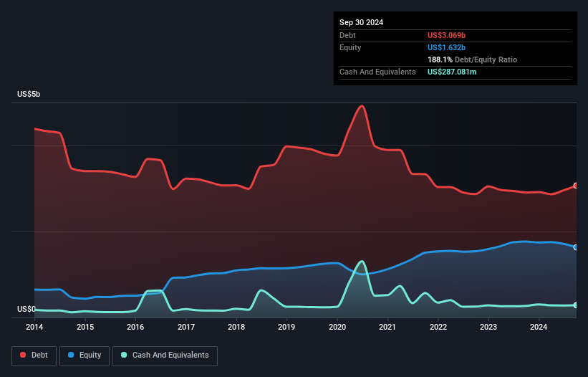Select the 2015 x-axis label
Screen dimensions: 588x377
[85, 327]
